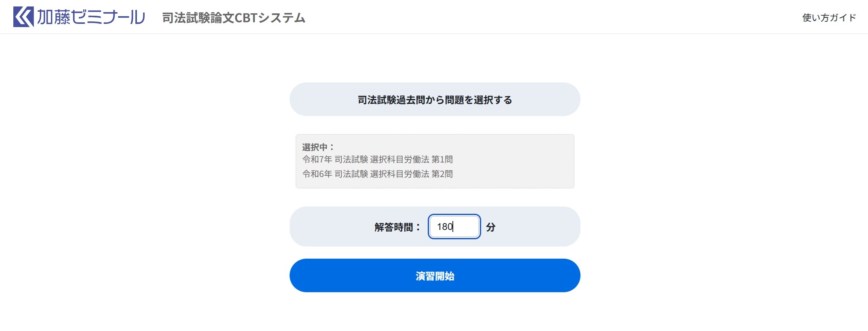
Task: Select the 令和6年 労働法 第2問 entry
Action: 377,174
